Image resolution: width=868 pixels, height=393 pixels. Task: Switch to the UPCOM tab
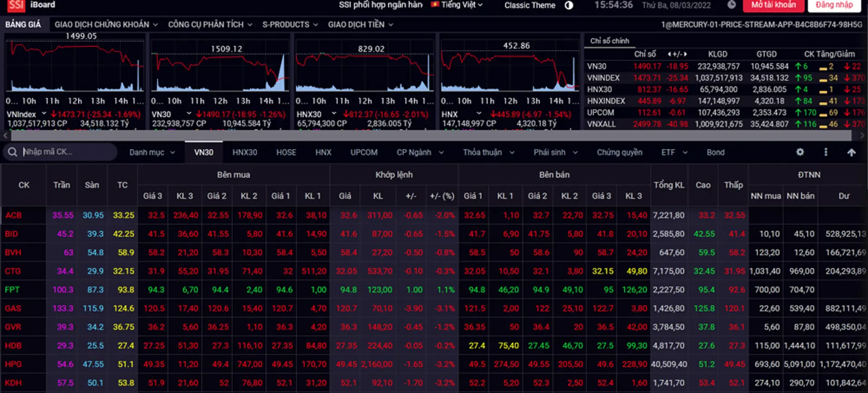pos(364,152)
